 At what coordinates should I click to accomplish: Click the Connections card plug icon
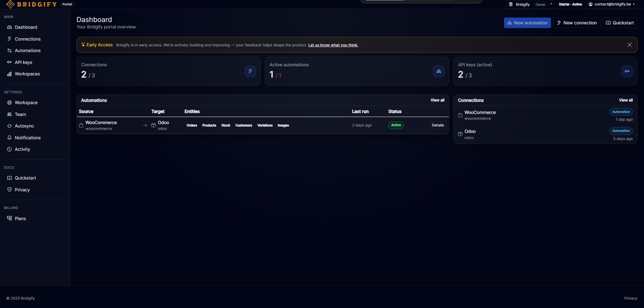[250, 71]
